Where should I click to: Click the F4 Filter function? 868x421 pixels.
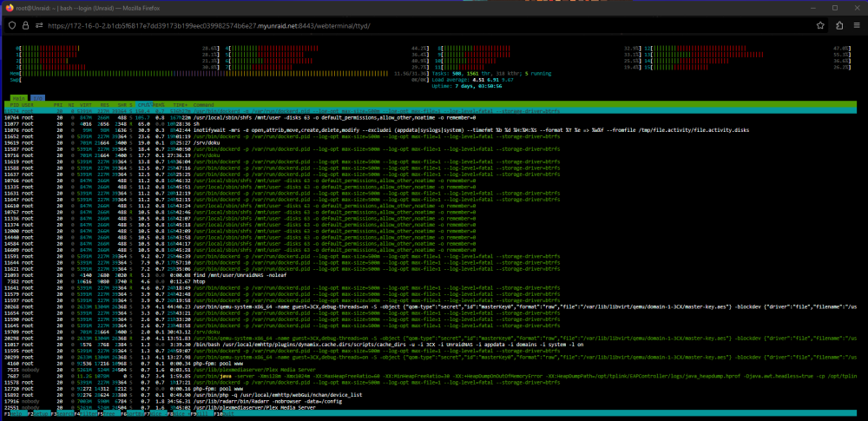point(85,413)
